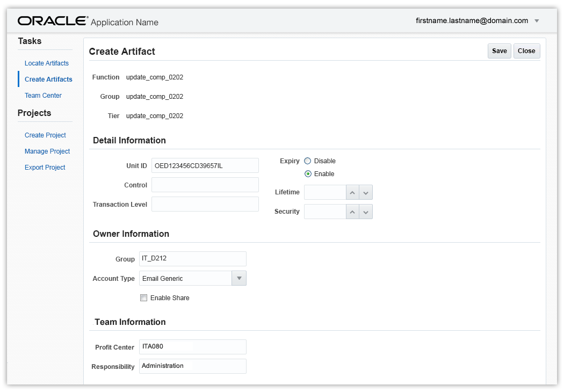
Task: Go to Create Artifacts task
Action: (x=48, y=79)
